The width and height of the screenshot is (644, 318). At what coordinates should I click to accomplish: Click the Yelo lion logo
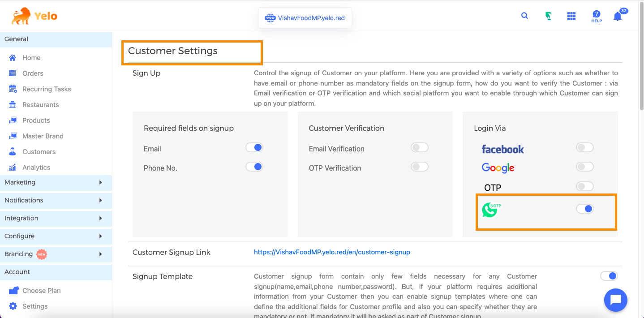click(34, 16)
